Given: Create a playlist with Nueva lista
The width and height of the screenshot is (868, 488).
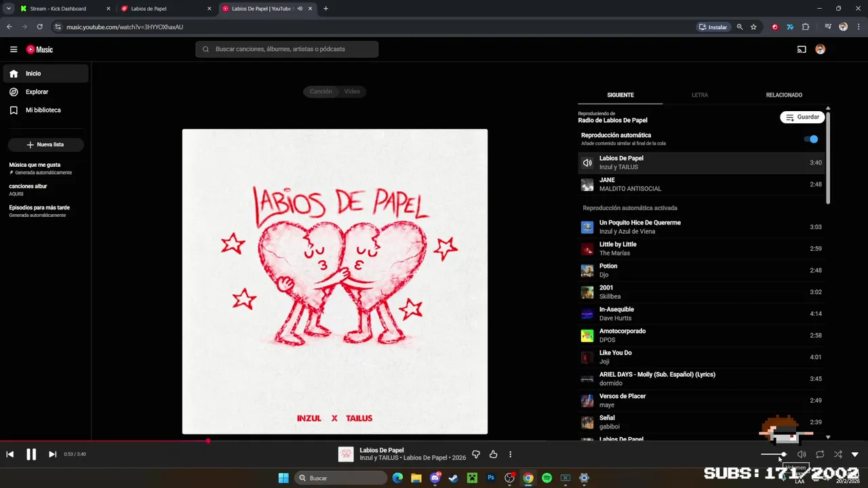Looking at the screenshot, I should (x=45, y=144).
